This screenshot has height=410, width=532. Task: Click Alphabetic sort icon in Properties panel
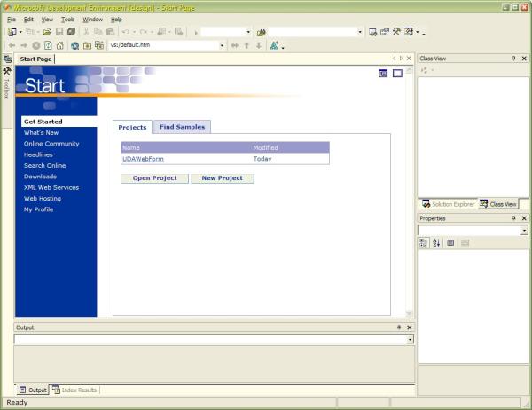click(x=436, y=243)
